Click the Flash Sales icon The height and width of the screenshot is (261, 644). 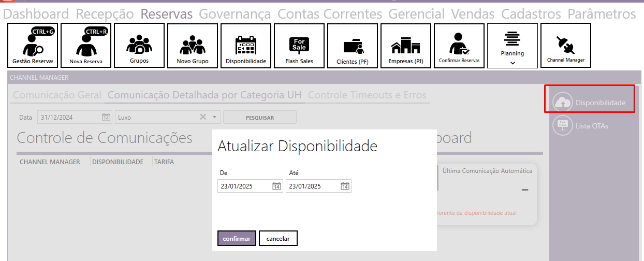pyautogui.click(x=299, y=46)
